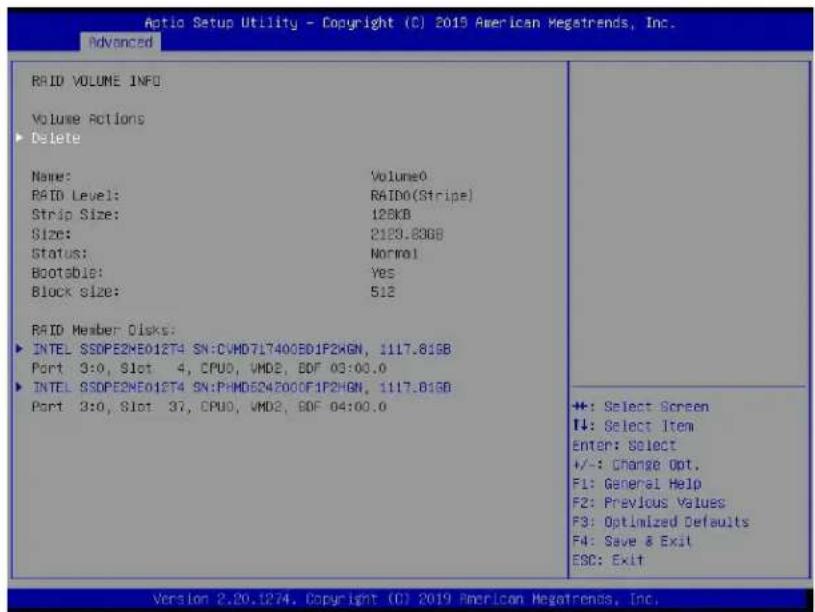Click the Version 2.20.1274 footer text
The height and width of the screenshot is (612, 815).
pos(405,599)
